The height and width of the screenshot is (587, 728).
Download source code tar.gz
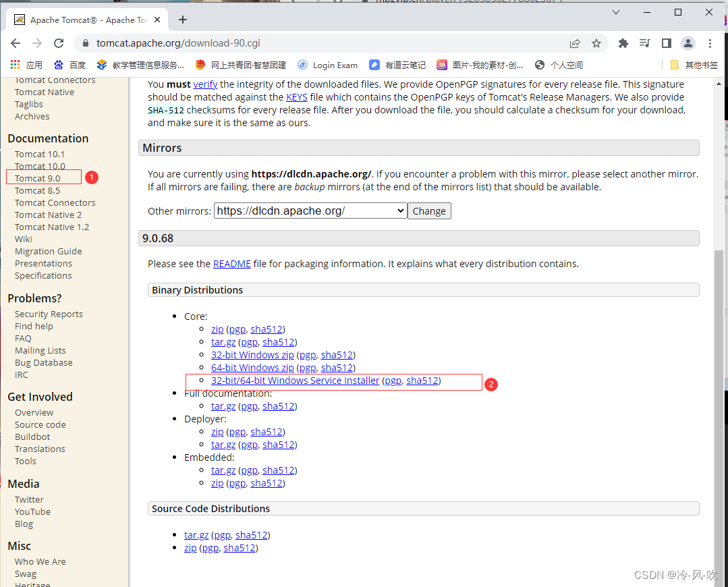196,535
